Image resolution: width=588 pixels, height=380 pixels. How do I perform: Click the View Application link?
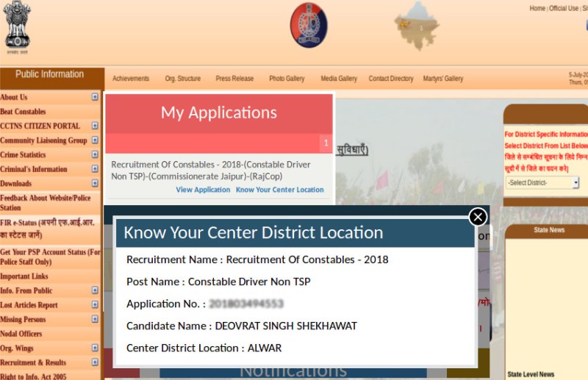(204, 190)
